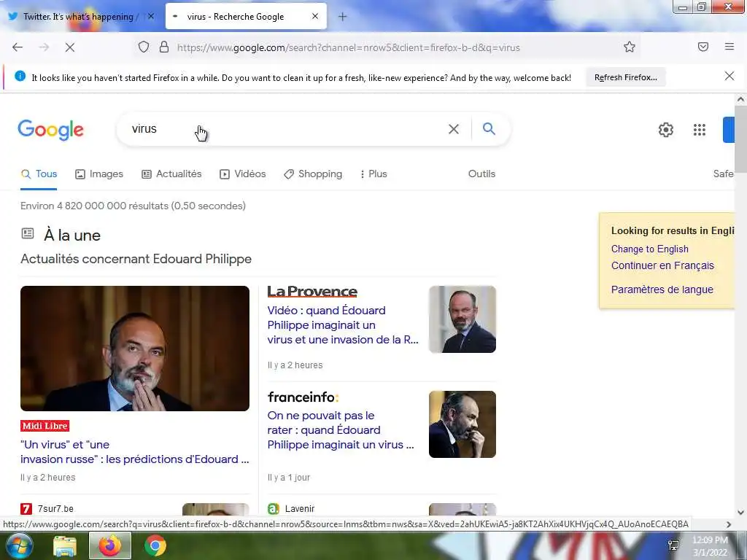Viewport: 747px width, 560px height.
Task: Click the page vertical scrollbar thumb
Action: pyautogui.click(x=740, y=139)
